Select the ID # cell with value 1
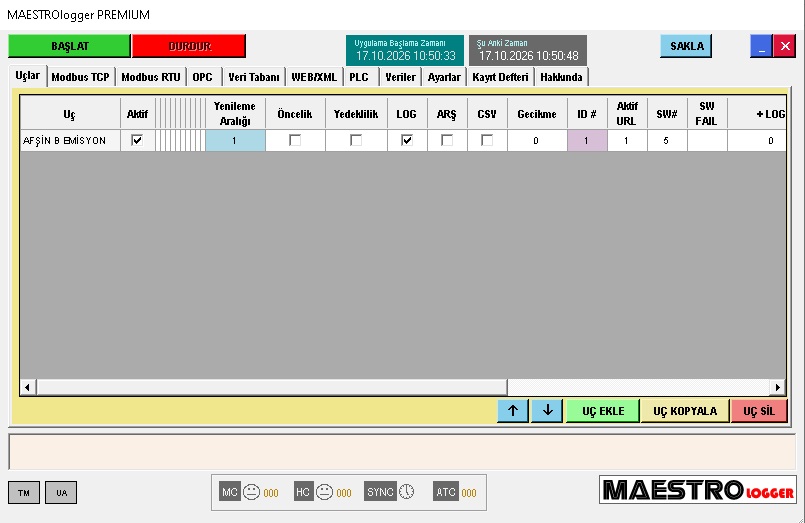The width and height of the screenshot is (805, 523). (587, 141)
